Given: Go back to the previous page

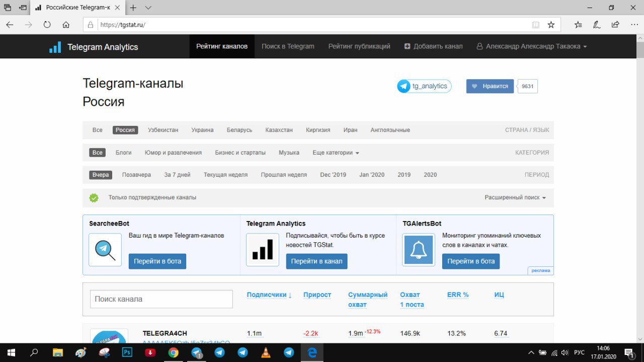Looking at the screenshot, I should 10,24.
